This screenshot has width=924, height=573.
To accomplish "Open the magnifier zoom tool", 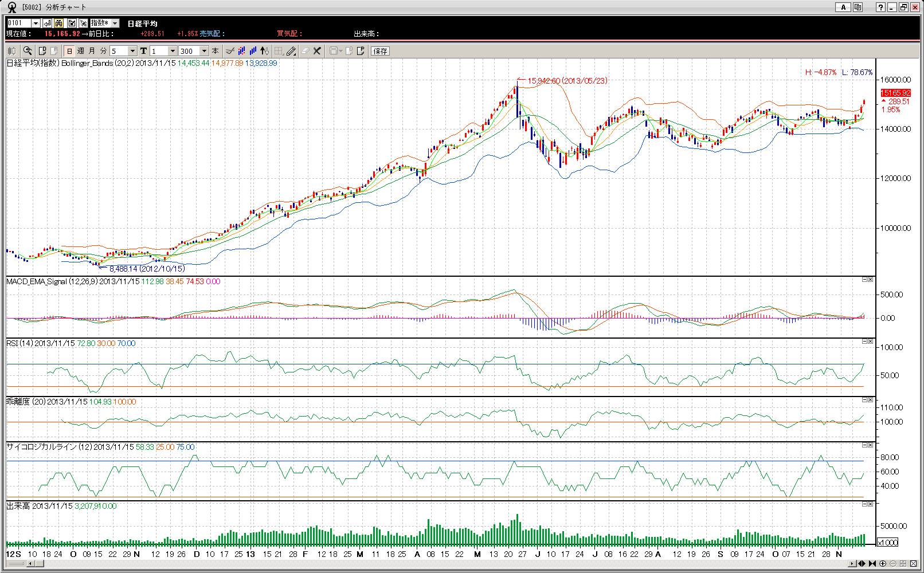I will point(27,51).
